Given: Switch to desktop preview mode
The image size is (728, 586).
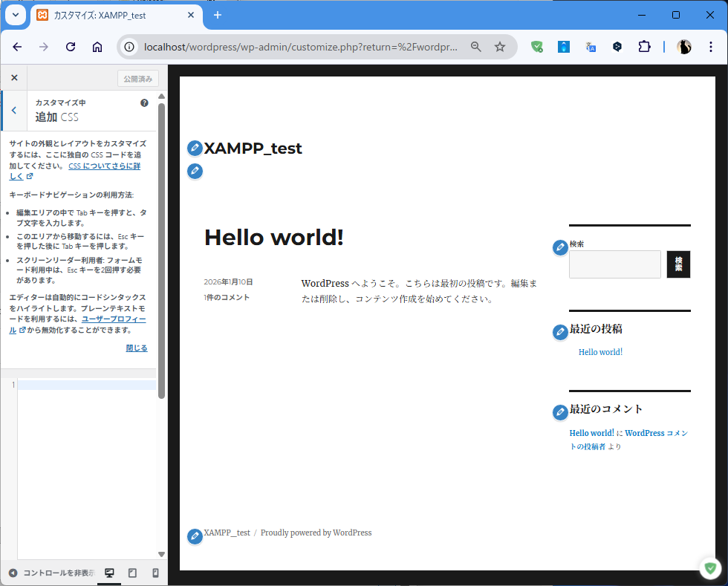Looking at the screenshot, I should point(109,573).
